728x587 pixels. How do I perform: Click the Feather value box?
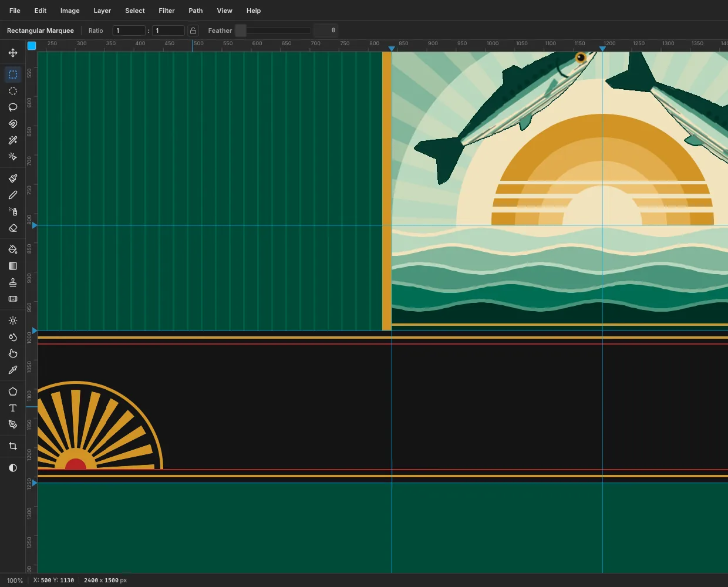pyautogui.click(x=326, y=31)
